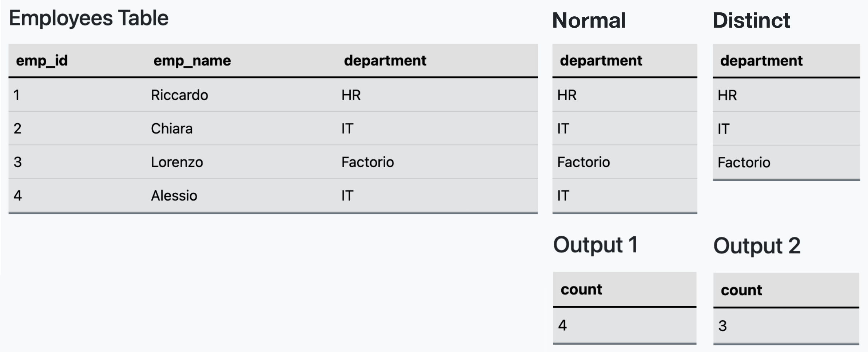Select the Chiara name cell
The width and height of the screenshot is (868, 352).
[172, 129]
